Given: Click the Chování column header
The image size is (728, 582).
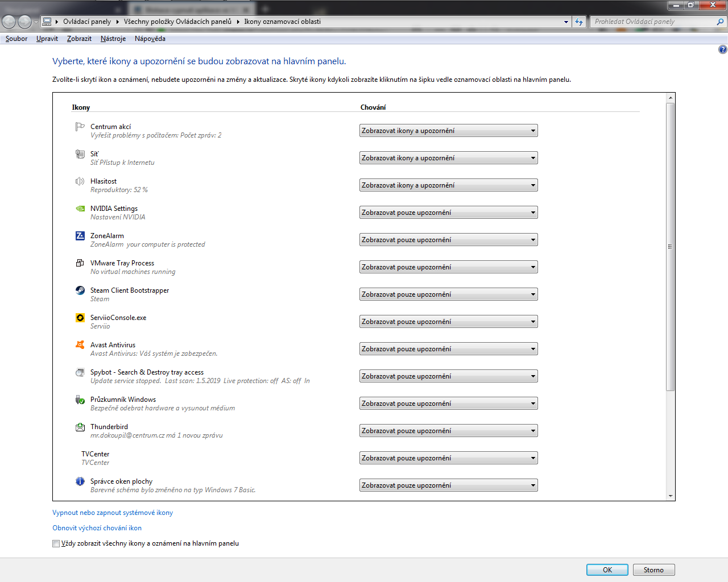Looking at the screenshot, I should click(x=373, y=107).
